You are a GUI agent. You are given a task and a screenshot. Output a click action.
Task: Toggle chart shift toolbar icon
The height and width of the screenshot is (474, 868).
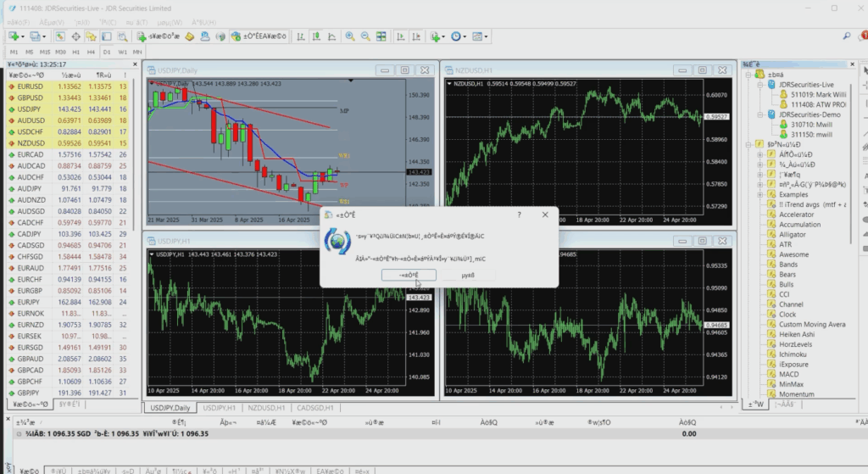pos(415,36)
